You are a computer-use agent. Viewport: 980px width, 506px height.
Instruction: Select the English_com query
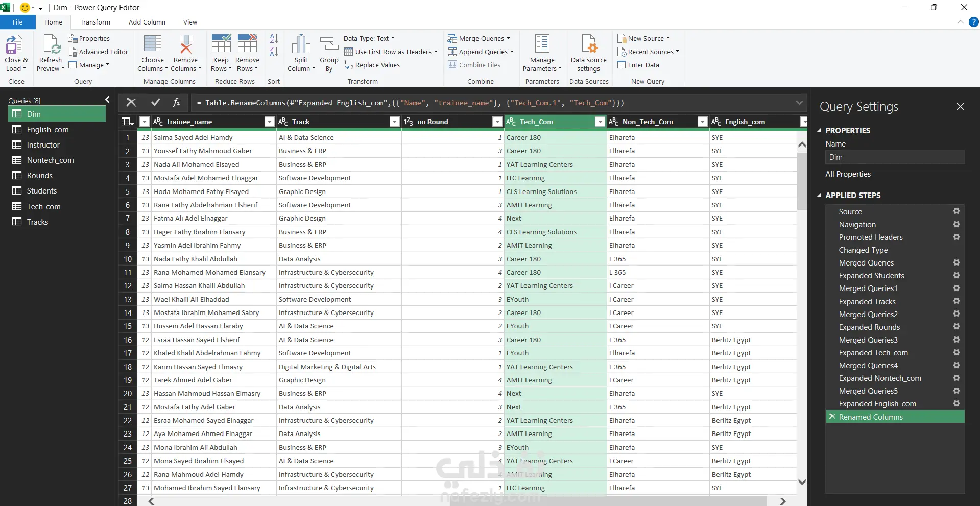click(57, 130)
